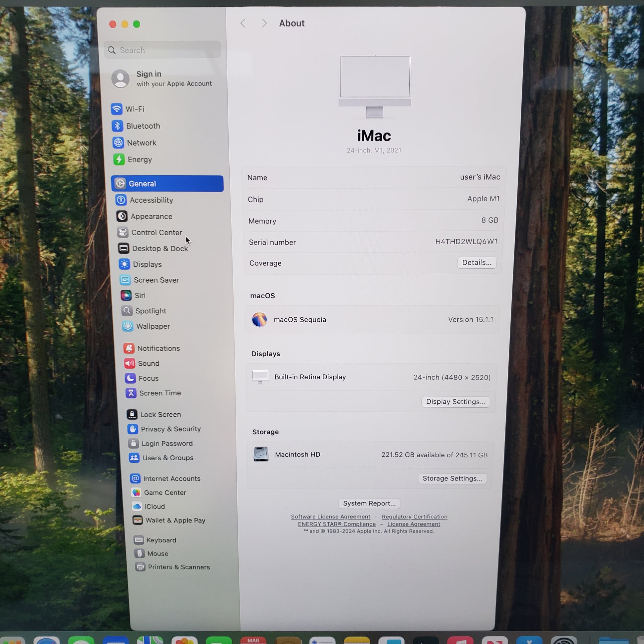Click the Privacy & Security hand icon
The image size is (644, 644).
[133, 429]
